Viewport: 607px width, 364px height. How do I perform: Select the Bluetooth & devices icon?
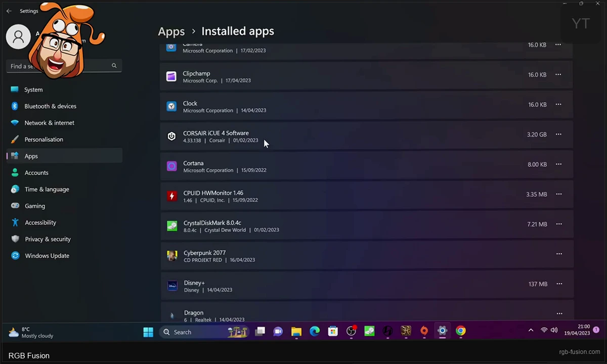click(x=15, y=106)
